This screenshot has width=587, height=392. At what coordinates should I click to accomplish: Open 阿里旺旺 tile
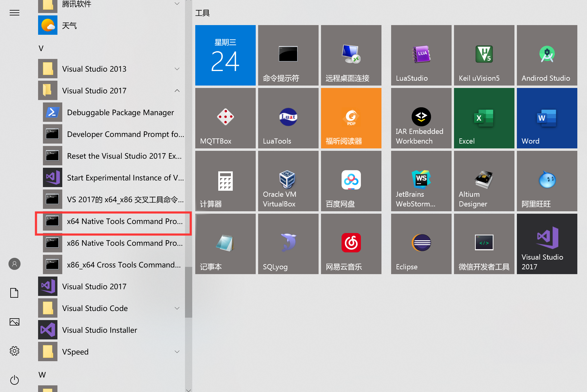[547, 181]
